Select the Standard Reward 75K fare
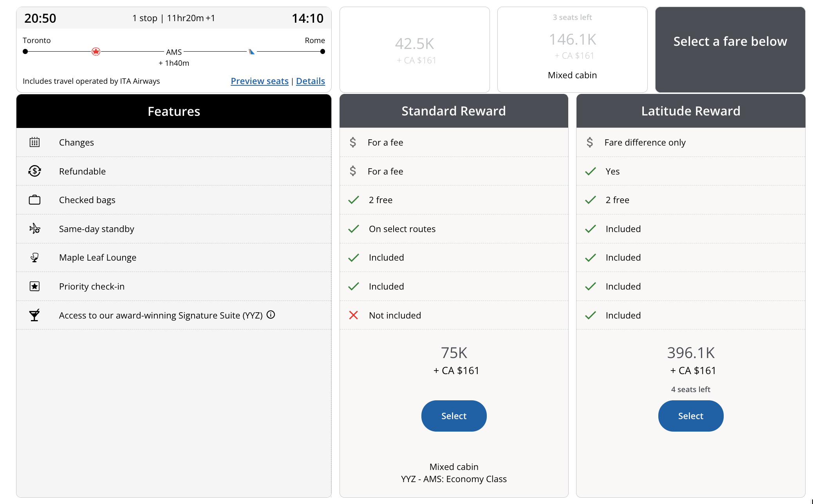 [454, 416]
